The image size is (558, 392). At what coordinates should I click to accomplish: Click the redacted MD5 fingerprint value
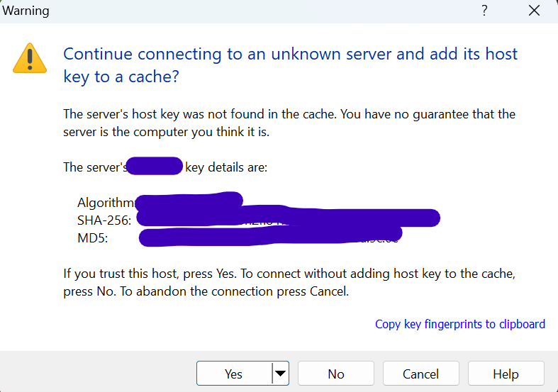click(x=269, y=236)
